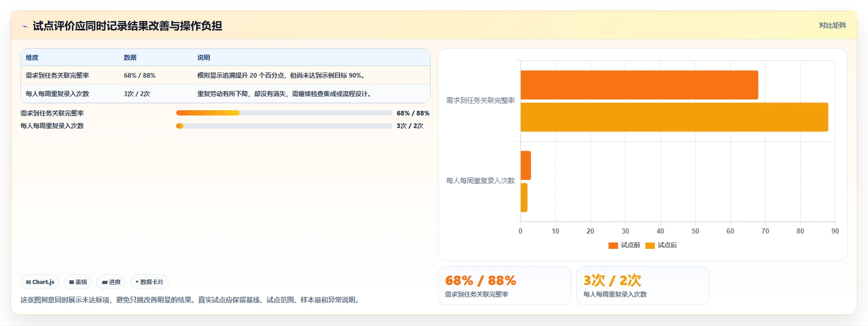The height and width of the screenshot is (326, 868).
Task: Click the progress bar for 需求到任务关联完整率
Action: [284, 113]
